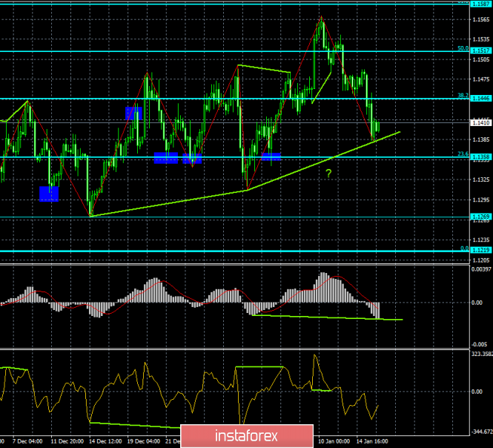Select the rightmost blue rectangle marker
493x448 pixels.
coord(271,157)
